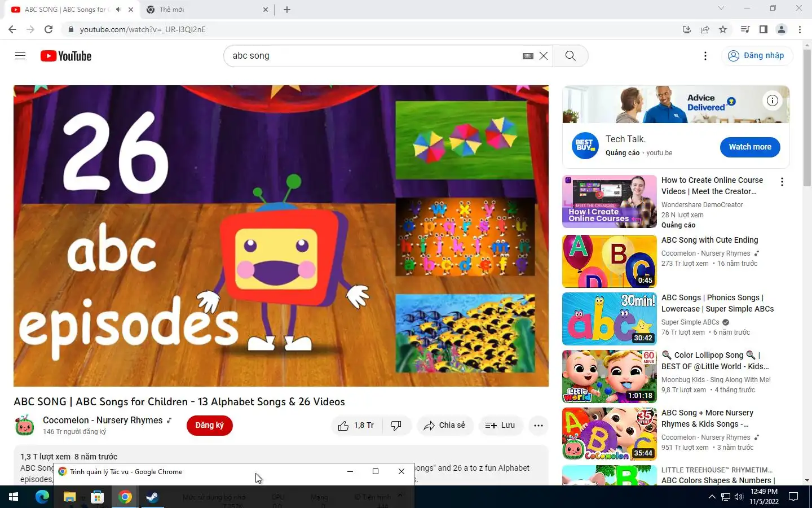Open the Chrome profile avatar
Viewport: 812px width, 508px height.
[x=782, y=29]
